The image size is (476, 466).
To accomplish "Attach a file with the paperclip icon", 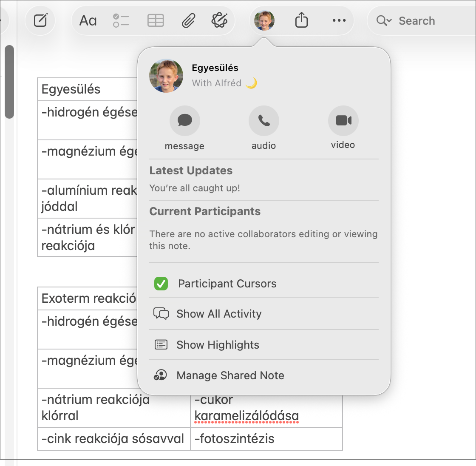I will pos(188,20).
